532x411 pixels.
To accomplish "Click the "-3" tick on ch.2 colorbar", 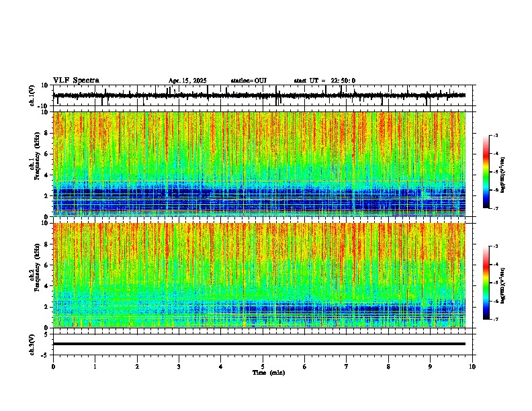I will click(496, 246).
